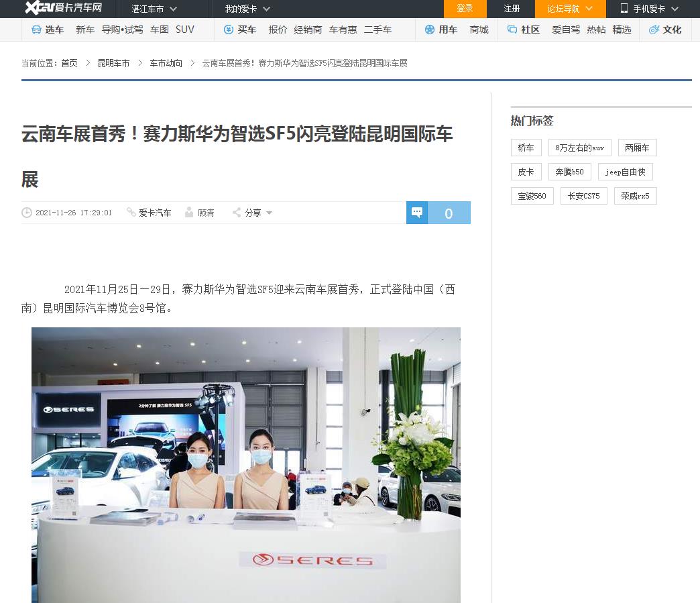Go to 新车 section
The image size is (700, 603).
click(x=85, y=30)
